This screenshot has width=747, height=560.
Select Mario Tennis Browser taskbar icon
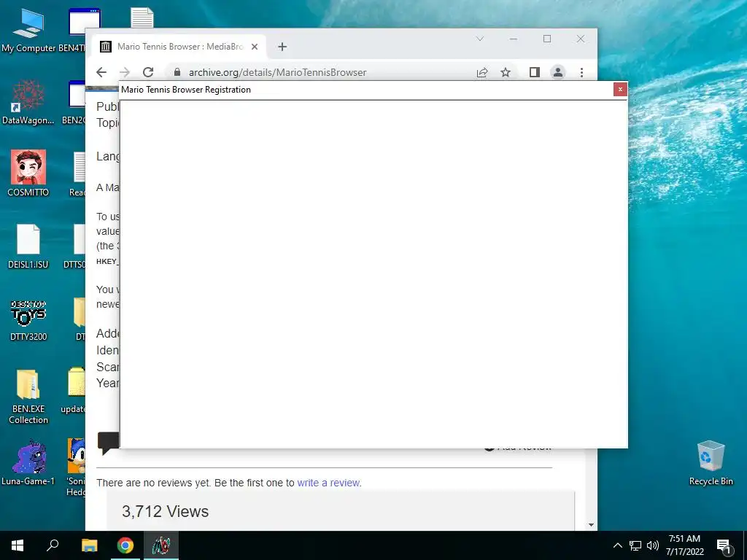[161, 545]
